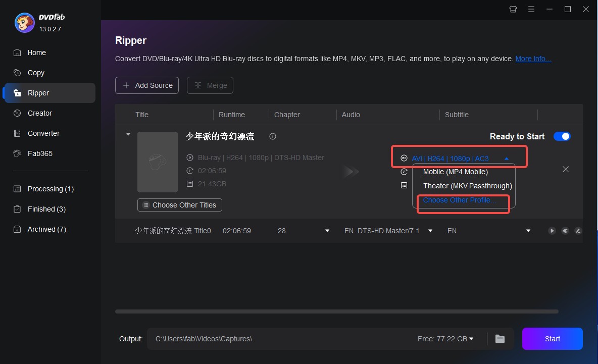Viewport: 598px width, 364px height.
Task: Click Choose Other Titles button
Action: [180, 205]
